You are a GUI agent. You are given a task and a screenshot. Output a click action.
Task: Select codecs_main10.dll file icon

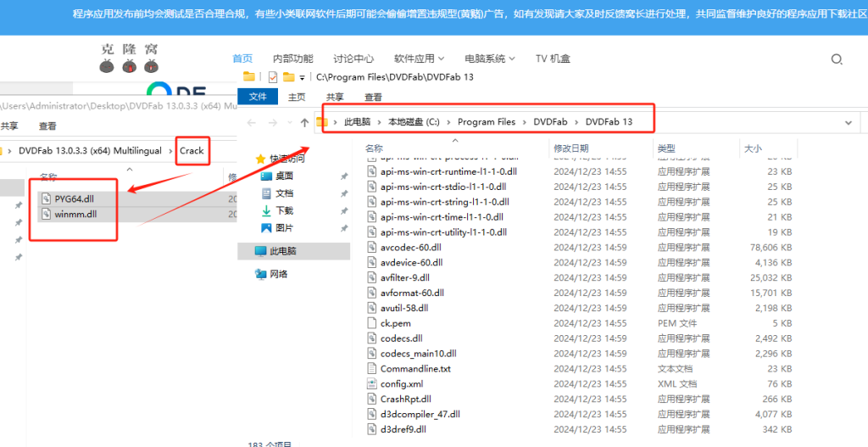coord(372,353)
